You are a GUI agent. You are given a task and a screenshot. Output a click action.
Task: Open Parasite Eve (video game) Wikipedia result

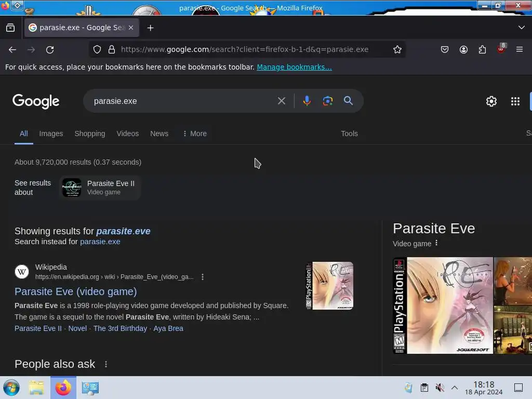(x=76, y=291)
